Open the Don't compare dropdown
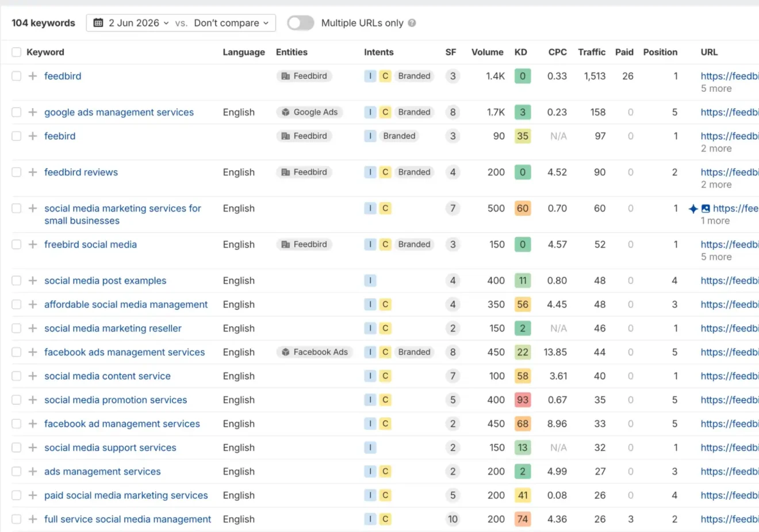Image resolution: width=759 pixels, height=532 pixels. coord(231,23)
